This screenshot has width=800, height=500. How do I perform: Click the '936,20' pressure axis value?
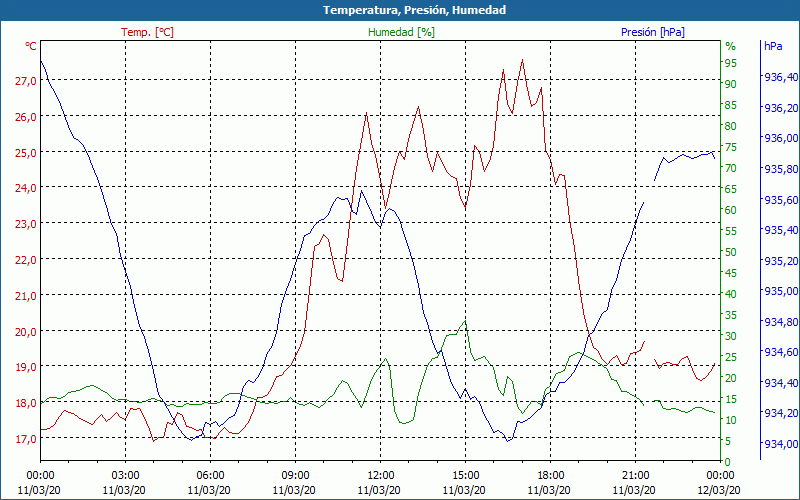(x=781, y=107)
